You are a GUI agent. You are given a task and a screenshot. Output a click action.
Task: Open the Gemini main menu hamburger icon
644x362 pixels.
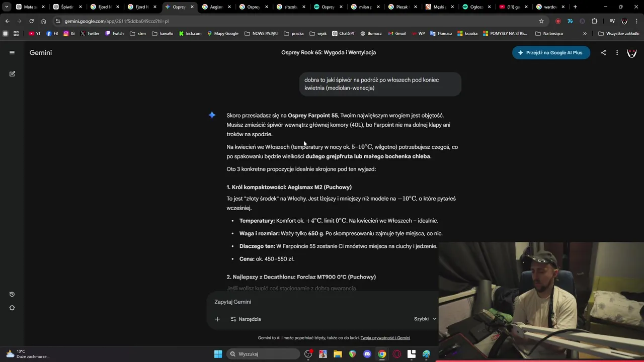12,52
